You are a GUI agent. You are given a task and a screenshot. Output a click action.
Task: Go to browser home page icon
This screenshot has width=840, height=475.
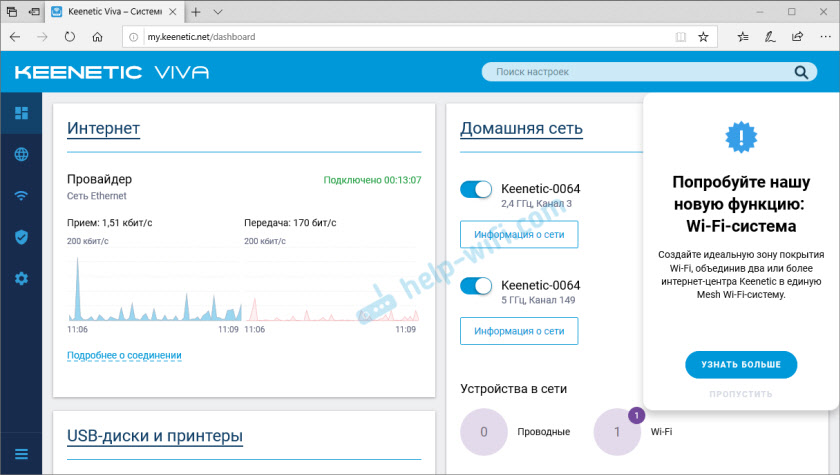click(97, 37)
